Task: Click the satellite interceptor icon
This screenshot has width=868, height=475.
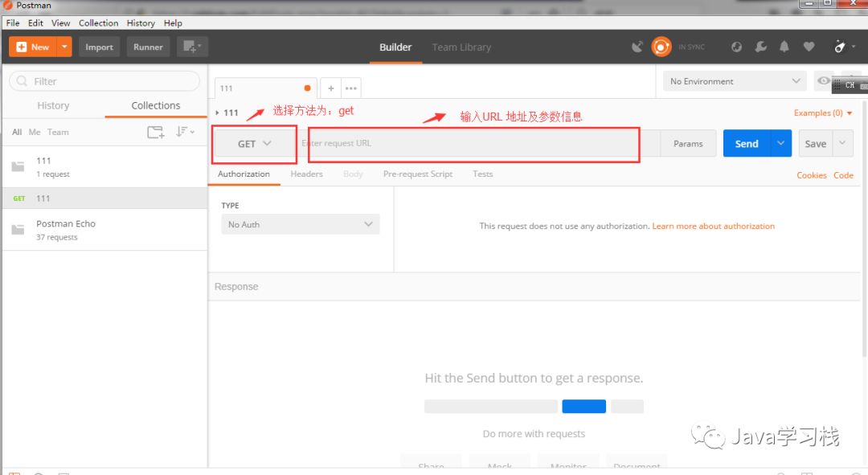Action: (637, 47)
